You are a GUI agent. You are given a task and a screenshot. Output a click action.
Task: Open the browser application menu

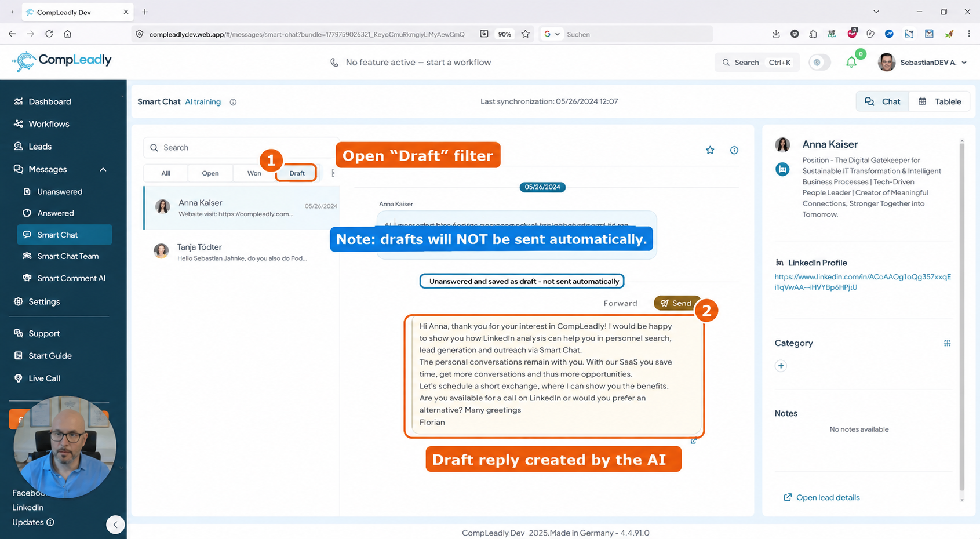(x=969, y=34)
